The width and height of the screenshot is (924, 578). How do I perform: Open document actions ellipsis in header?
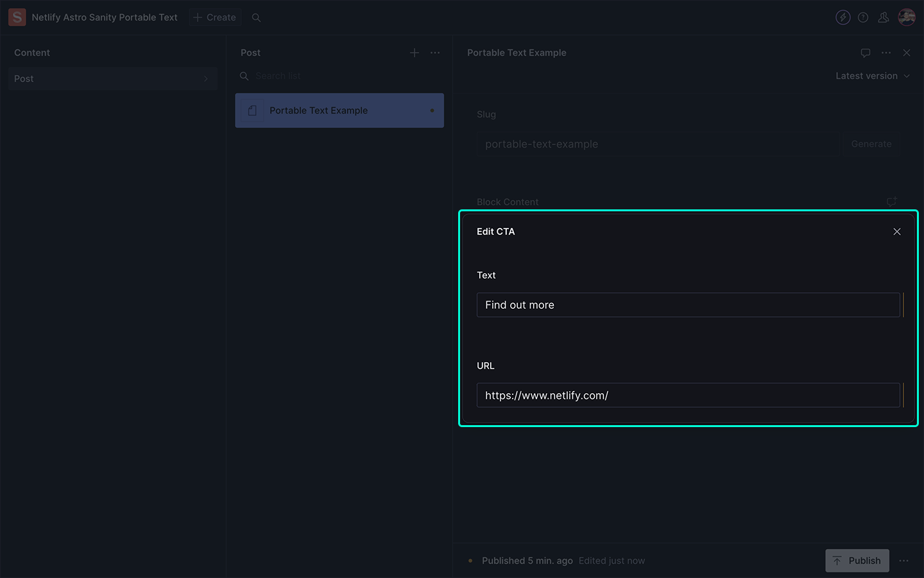pos(886,53)
